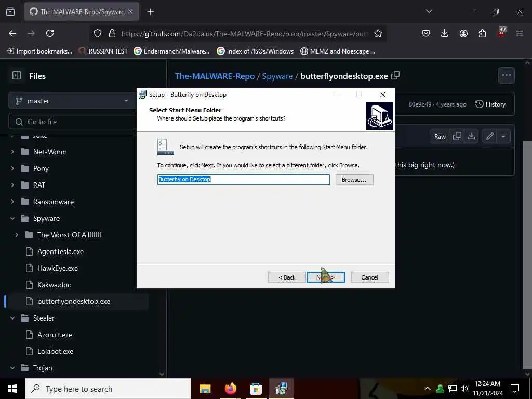Viewport: 532px width, 399px height.
Task: Click The-MALWARE-Repo breadcrumb link
Action: click(215, 76)
